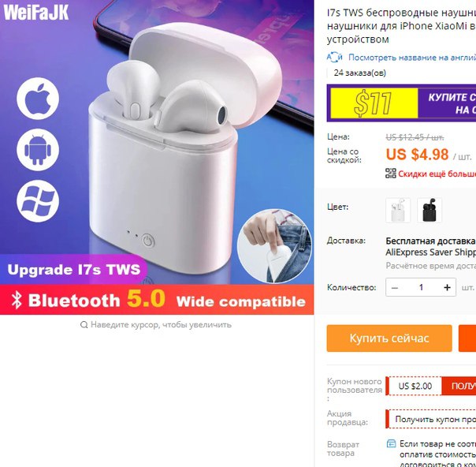
Task: Open Посмотреть название на английском link
Action: tap(412, 57)
